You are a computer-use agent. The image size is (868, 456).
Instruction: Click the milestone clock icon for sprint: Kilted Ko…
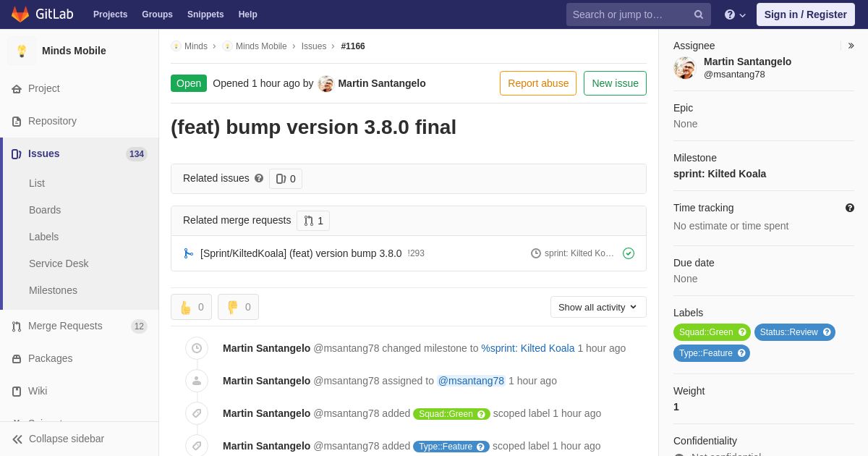coord(536,253)
